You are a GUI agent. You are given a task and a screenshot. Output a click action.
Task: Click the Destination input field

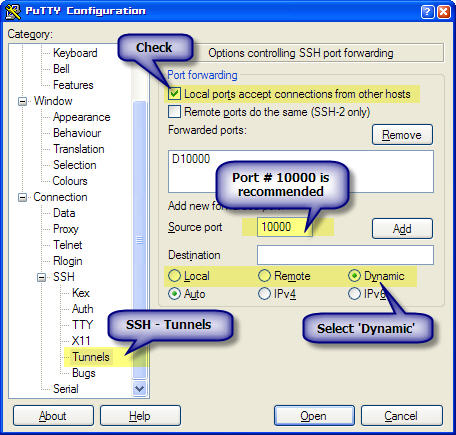345,255
